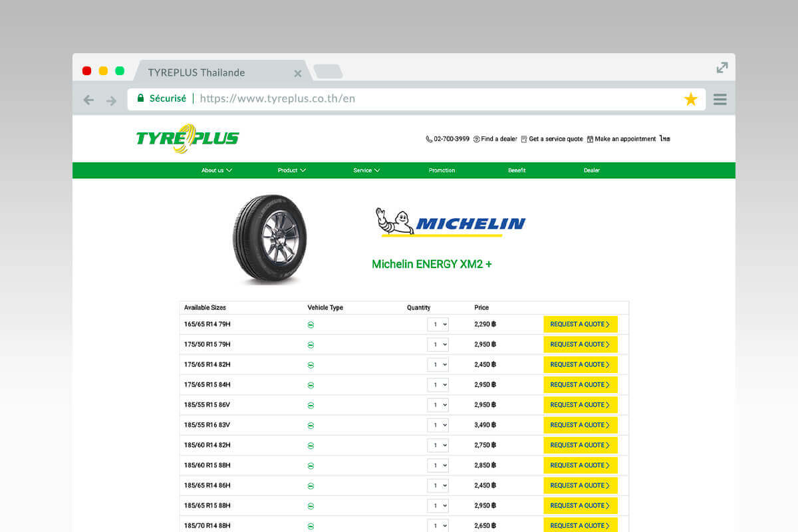Request a quote for 175/65 R15 84H

tap(581, 384)
